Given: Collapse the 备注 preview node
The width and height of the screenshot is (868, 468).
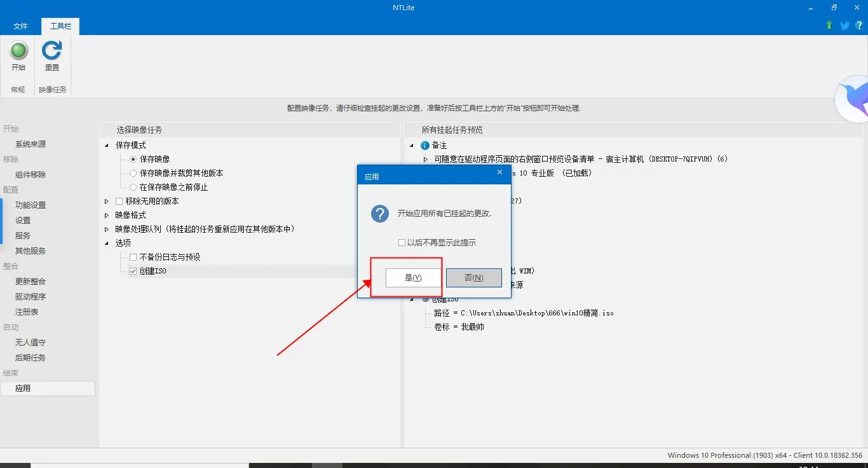Looking at the screenshot, I should coord(412,146).
